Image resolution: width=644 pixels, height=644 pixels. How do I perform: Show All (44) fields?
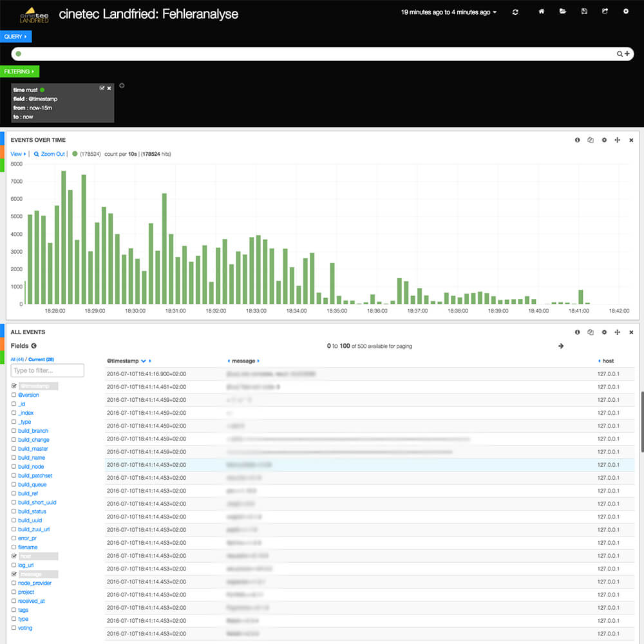tap(17, 359)
